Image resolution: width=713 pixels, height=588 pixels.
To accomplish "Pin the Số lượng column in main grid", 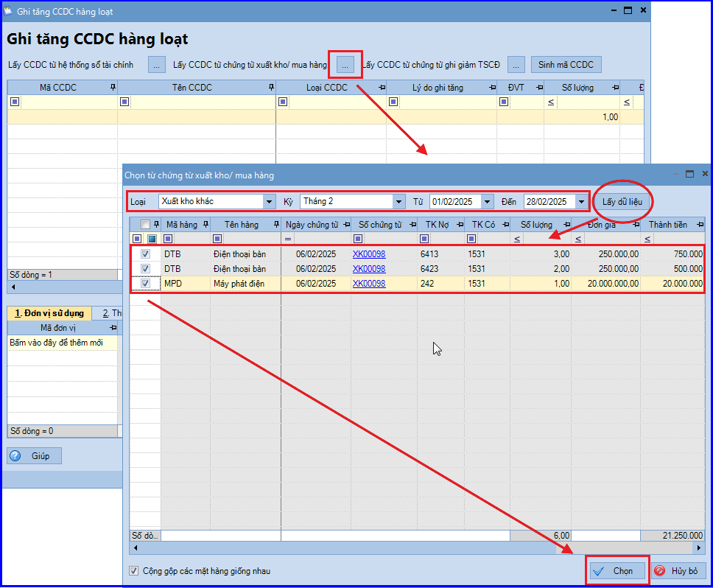I will coord(616,87).
